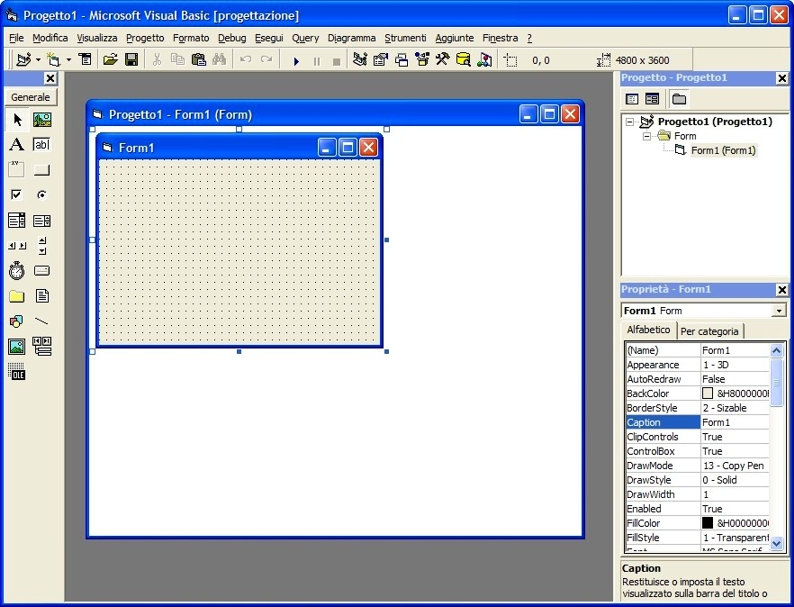Switch to the Alfabetico tab
Screen dimensions: 794x607
649,330
